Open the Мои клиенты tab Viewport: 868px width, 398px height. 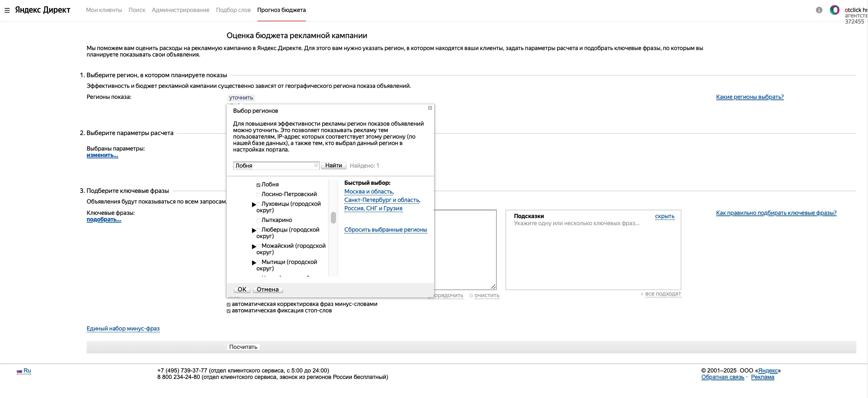(104, 10)
